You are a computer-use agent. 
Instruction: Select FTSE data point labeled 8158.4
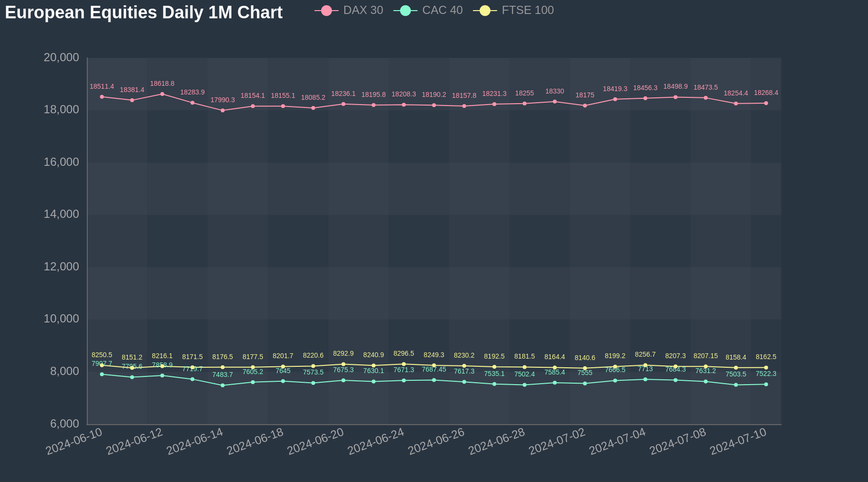click(x=736, y=368)
